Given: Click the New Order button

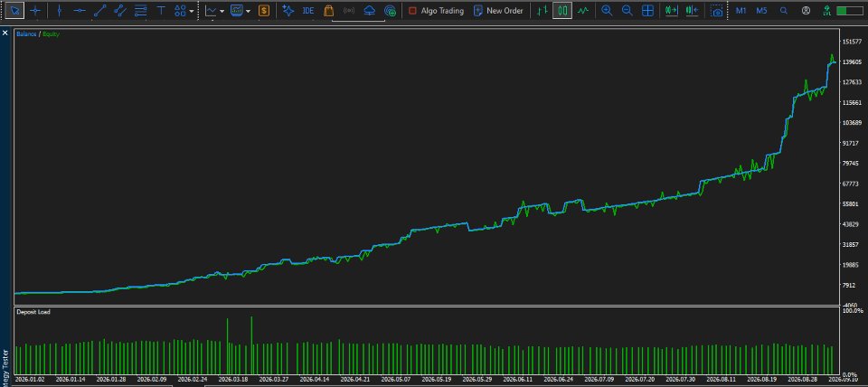Looking at the screenshot, I should tap(497, 11).
